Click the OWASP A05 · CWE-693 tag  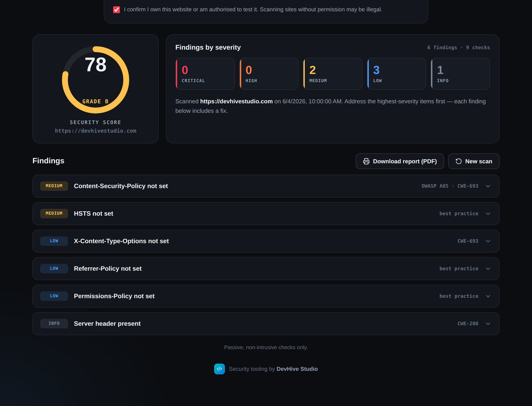(450, 186)
